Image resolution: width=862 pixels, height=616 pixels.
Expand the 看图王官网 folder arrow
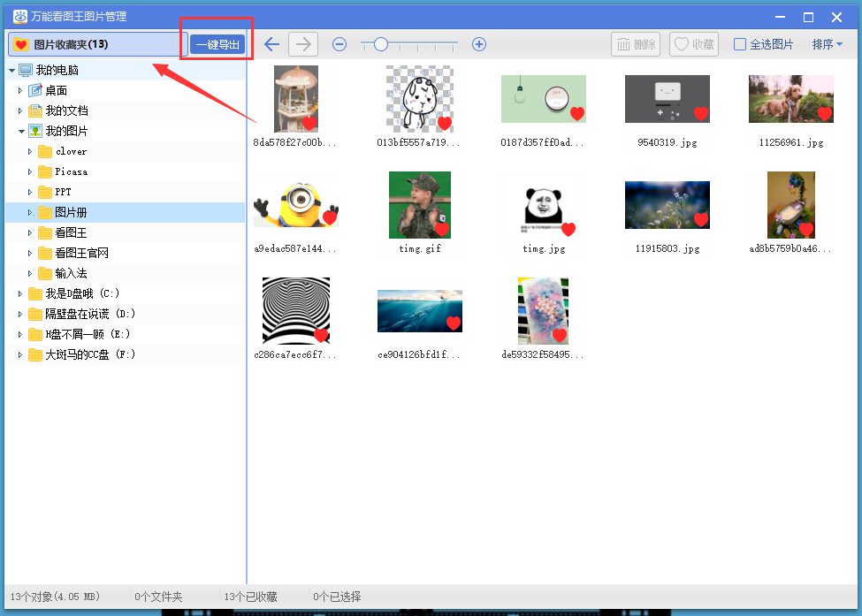click(x=30, y=253)
